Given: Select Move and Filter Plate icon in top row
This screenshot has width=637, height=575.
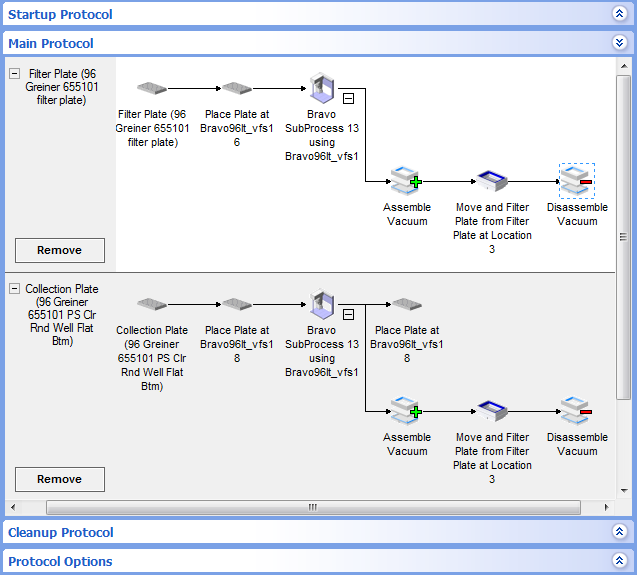Looking at the screenshot, I should click(492, 181).
